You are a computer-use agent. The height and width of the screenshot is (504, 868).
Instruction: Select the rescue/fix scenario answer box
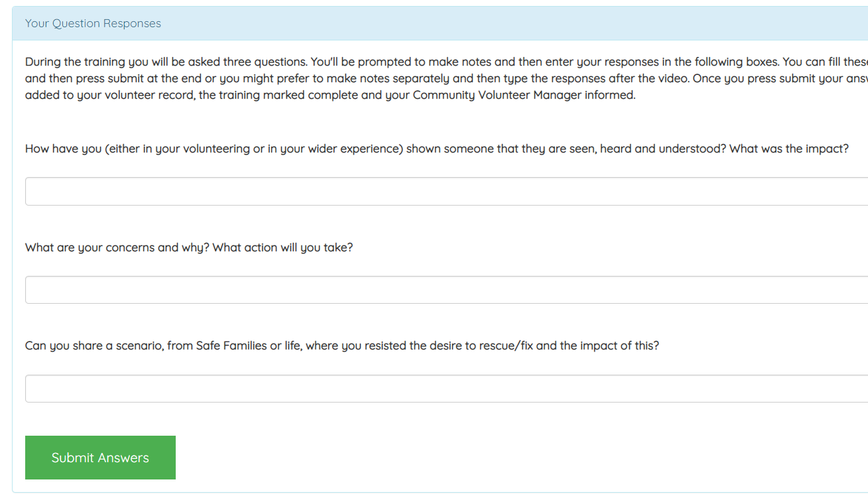pyautogui.click(x=446, y=389)
